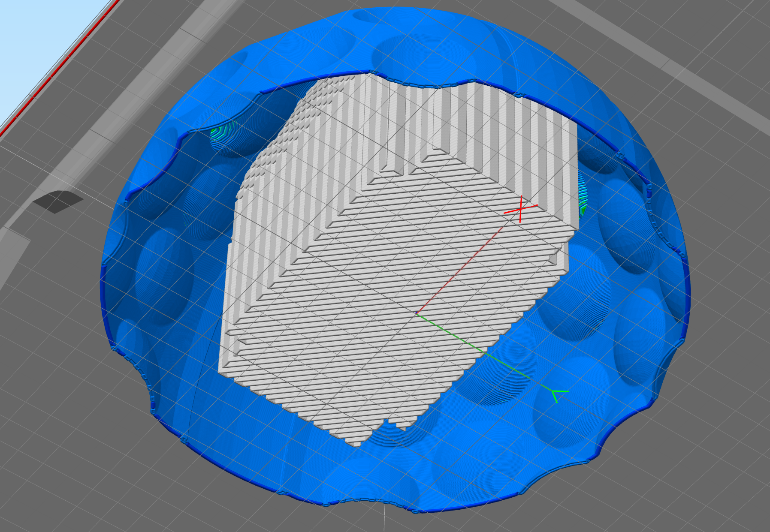Click the dark gray square on the bed

tap(58, 201)
